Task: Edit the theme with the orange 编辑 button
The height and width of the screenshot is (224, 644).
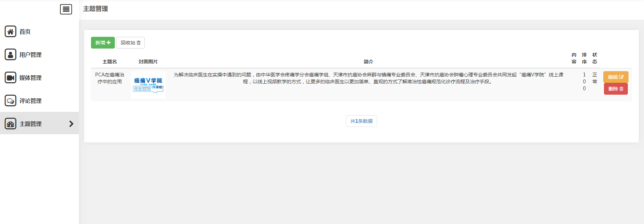Action: click(x=615, y=77)
